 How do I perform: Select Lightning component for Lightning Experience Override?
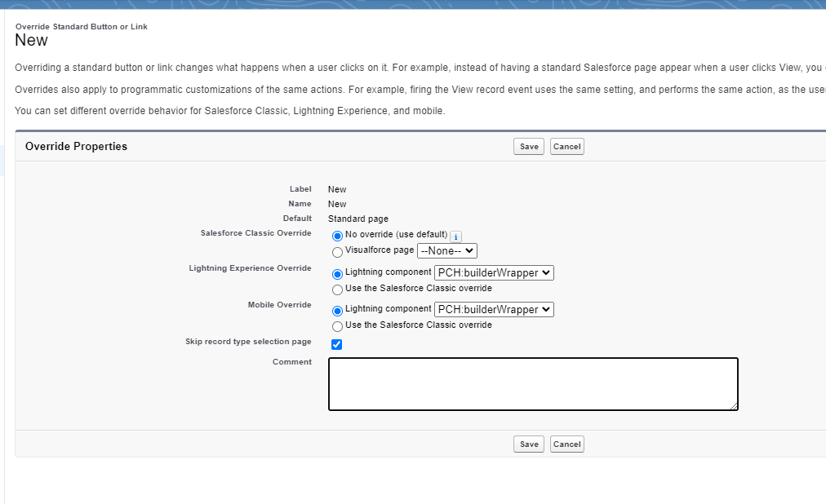(x=338, y=274)
